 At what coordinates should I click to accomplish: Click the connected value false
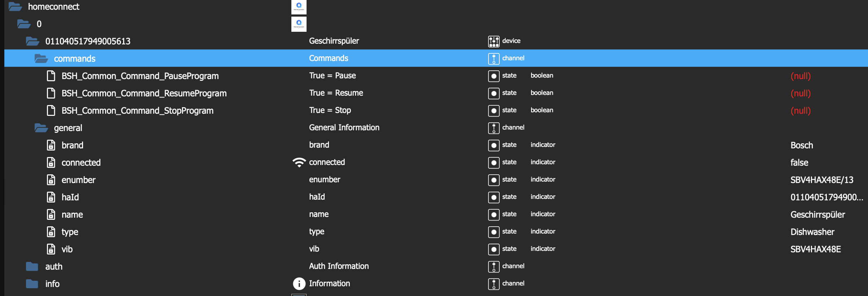click(799, 162)
